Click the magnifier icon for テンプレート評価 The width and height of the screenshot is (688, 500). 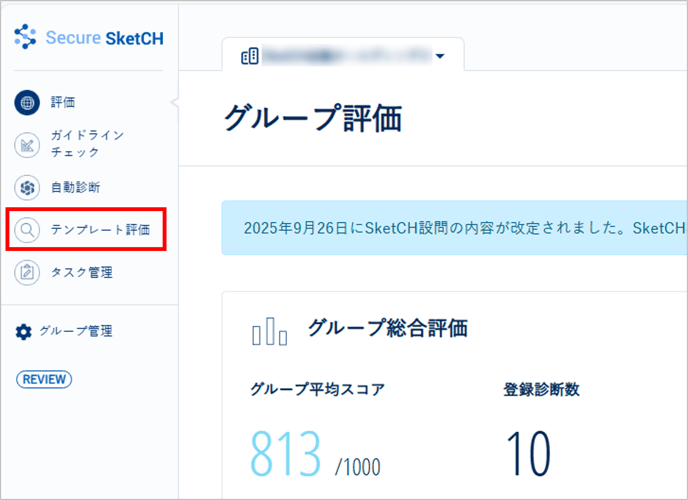[27, 230]
